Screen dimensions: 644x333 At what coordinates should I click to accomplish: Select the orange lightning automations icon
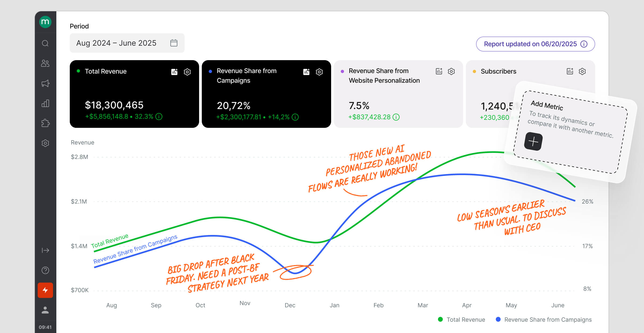pos(45,290)
